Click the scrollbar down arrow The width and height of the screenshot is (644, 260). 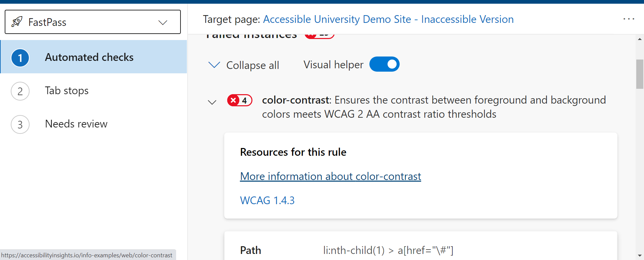pos(639,256)
